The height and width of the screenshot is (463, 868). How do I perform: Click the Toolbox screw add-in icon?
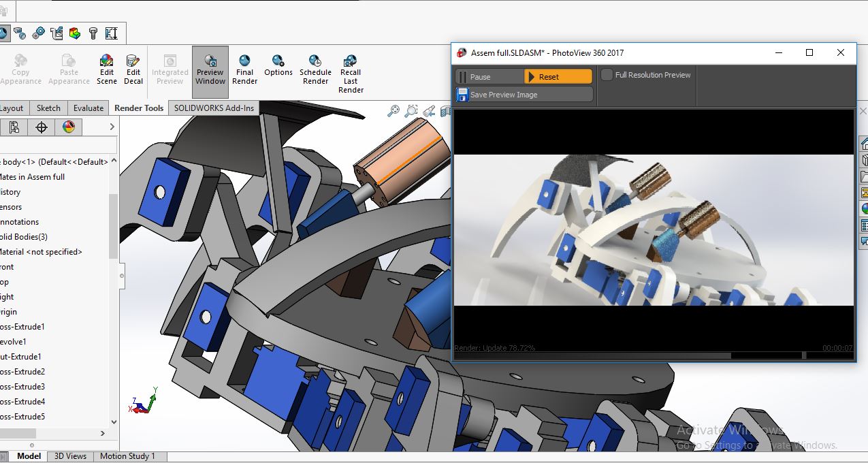coord(93,33)
